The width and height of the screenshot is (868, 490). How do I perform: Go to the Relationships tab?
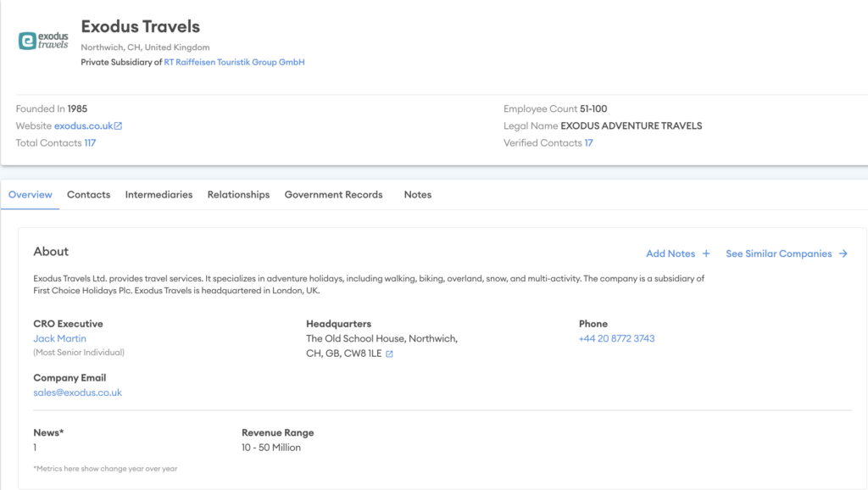coord(238,194)
